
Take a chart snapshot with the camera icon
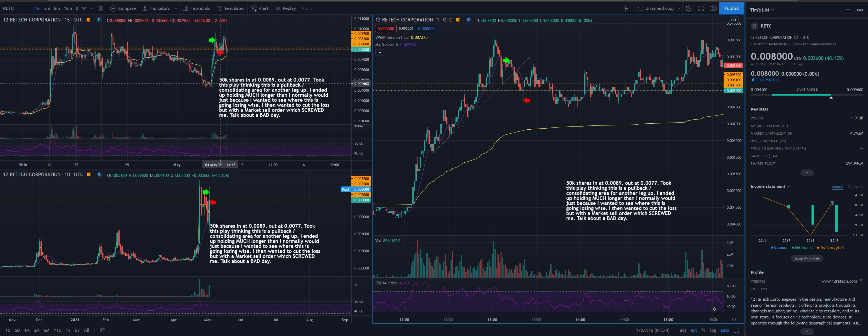coord(713,8)
